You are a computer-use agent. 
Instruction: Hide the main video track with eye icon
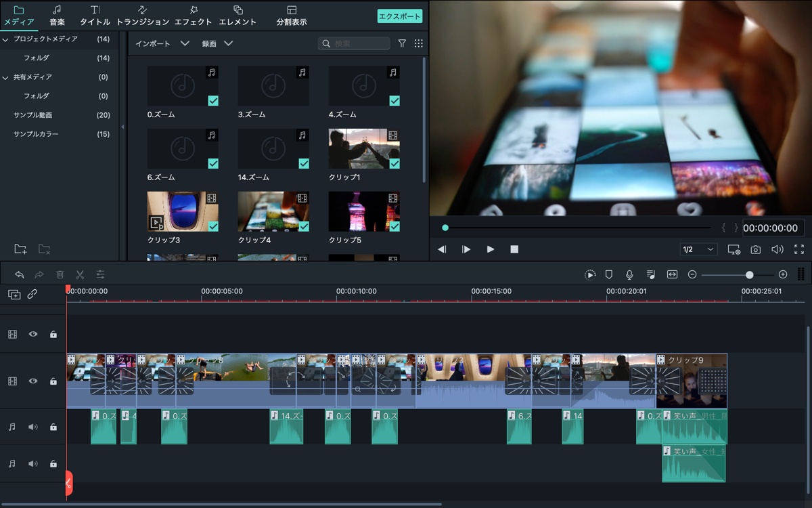pos(32,381)
